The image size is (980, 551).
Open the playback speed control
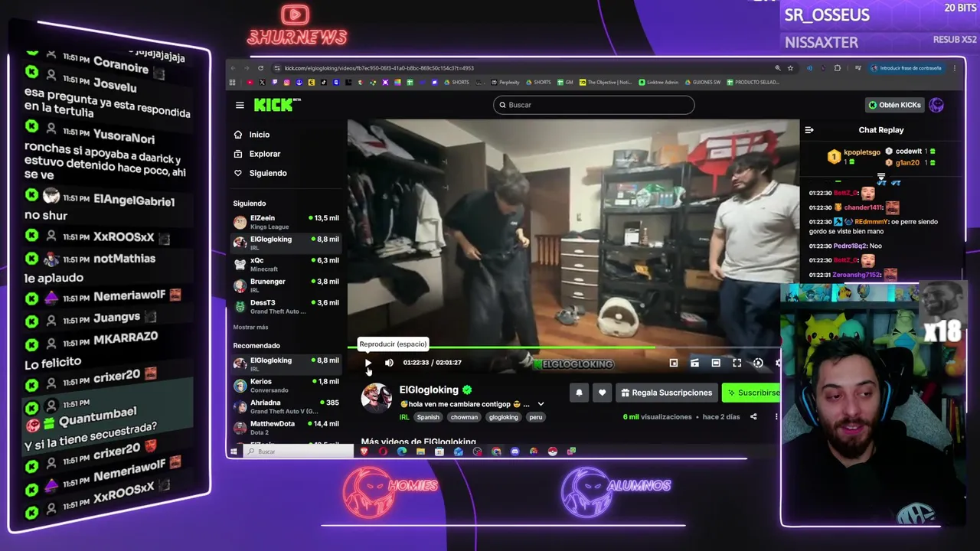(758, 363)
